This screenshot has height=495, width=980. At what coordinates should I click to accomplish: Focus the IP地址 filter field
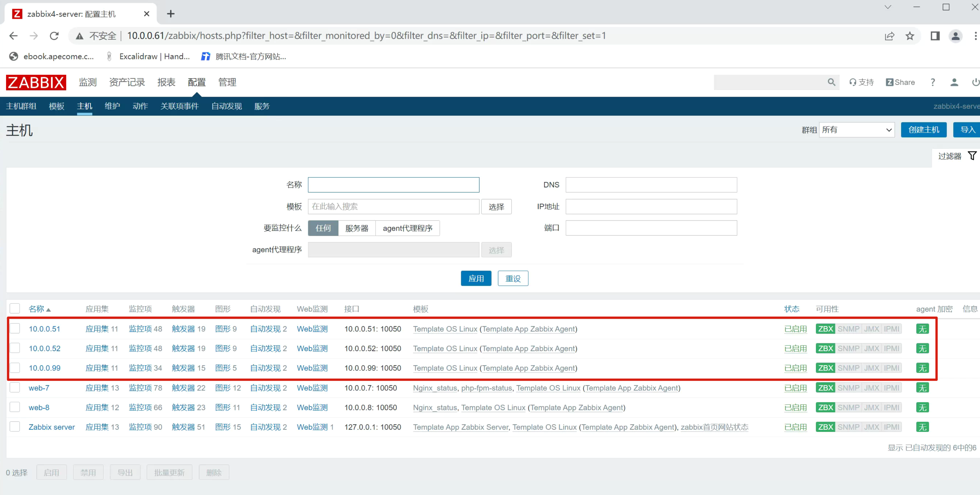click(x=651, y=206)
